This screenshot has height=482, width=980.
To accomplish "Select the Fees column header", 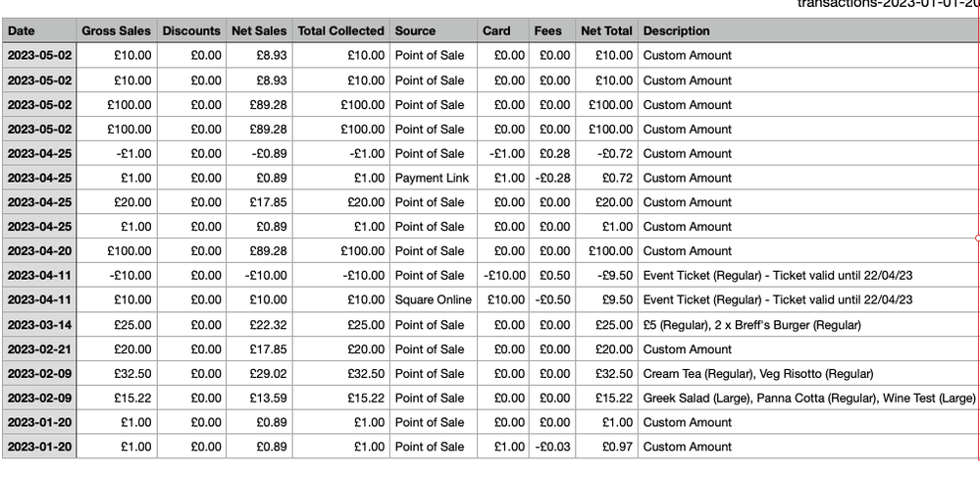I will pyautogui.click(x=547, y=31).
